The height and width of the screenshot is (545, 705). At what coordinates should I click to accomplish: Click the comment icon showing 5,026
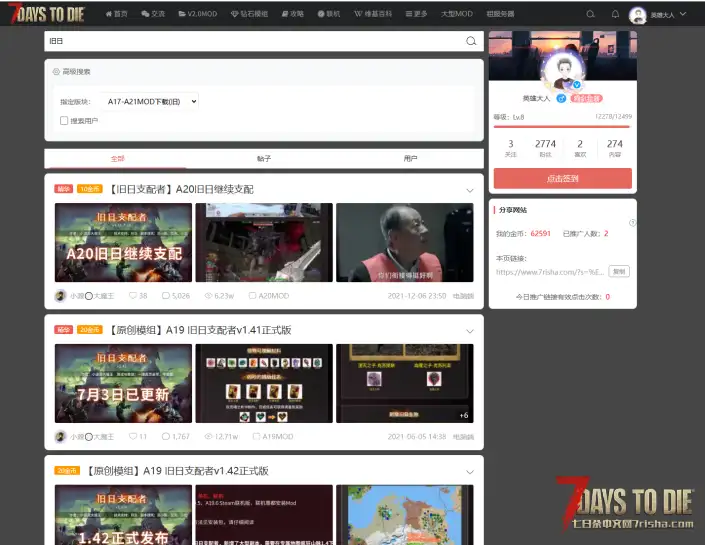(x=166, y=295)
